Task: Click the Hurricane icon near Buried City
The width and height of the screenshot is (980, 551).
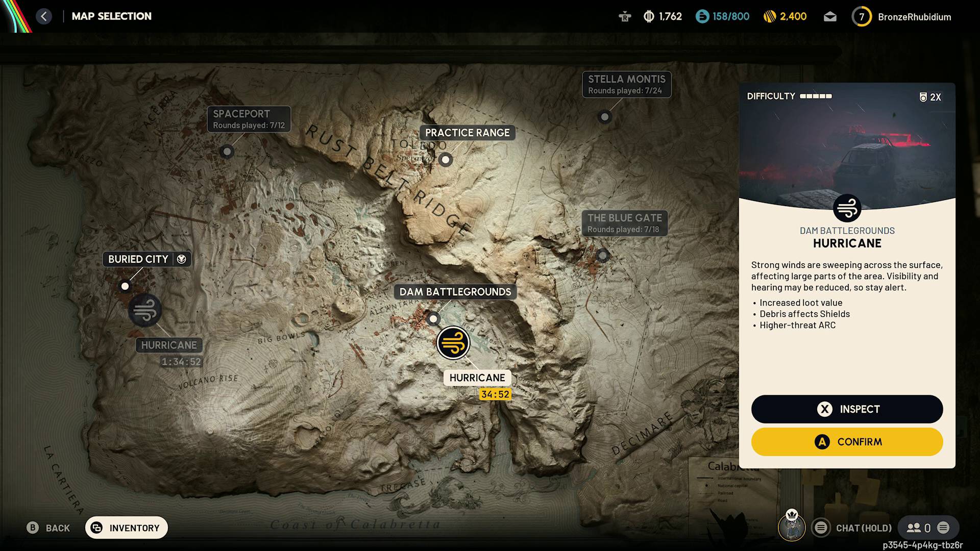Action: (x=145, y=310)
